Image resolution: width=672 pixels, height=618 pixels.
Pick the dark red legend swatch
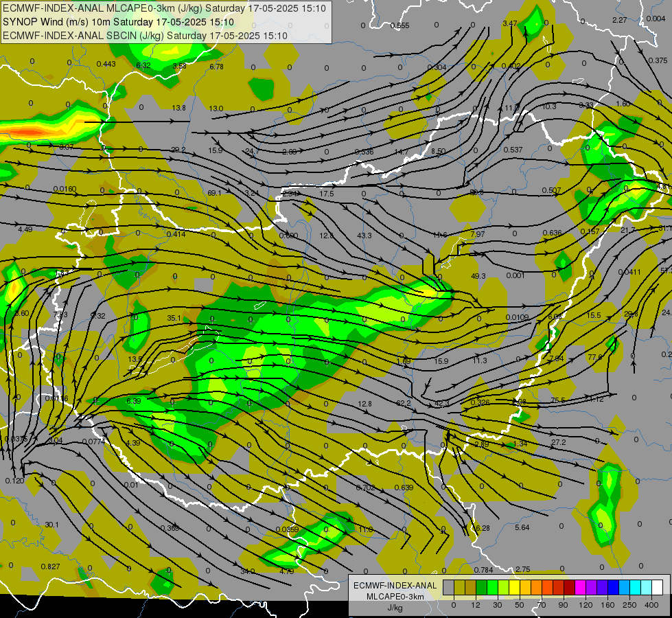coord(570,587)
